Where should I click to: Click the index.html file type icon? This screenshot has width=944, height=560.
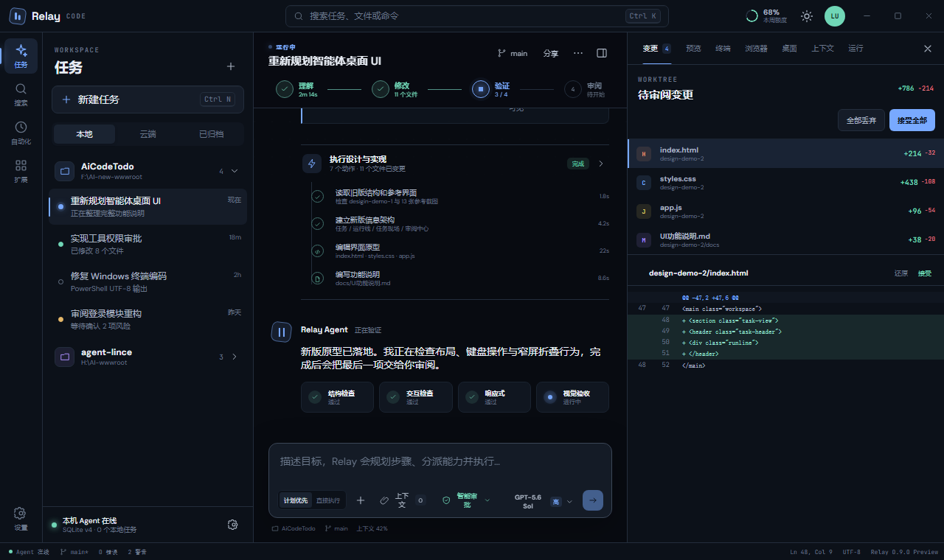(644, 154)
